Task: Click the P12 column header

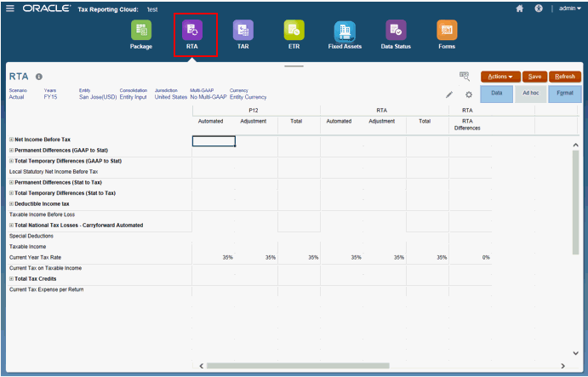Action: pos(254,111)
